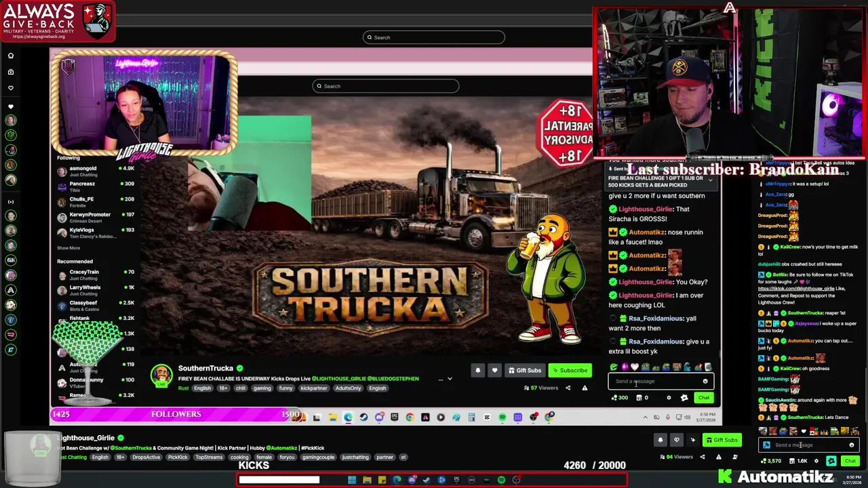Click inner Search field above SouthernTrucka stream
Screen dimensions: 868x488
tap(385, 86)
